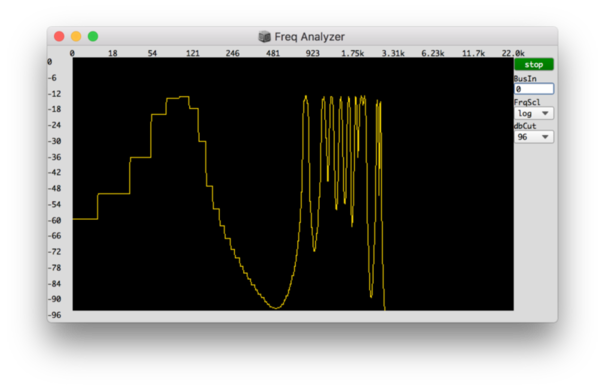The image size is (605, 390).
Task: Click the -96 dB axis label
Action: (54, 315)
